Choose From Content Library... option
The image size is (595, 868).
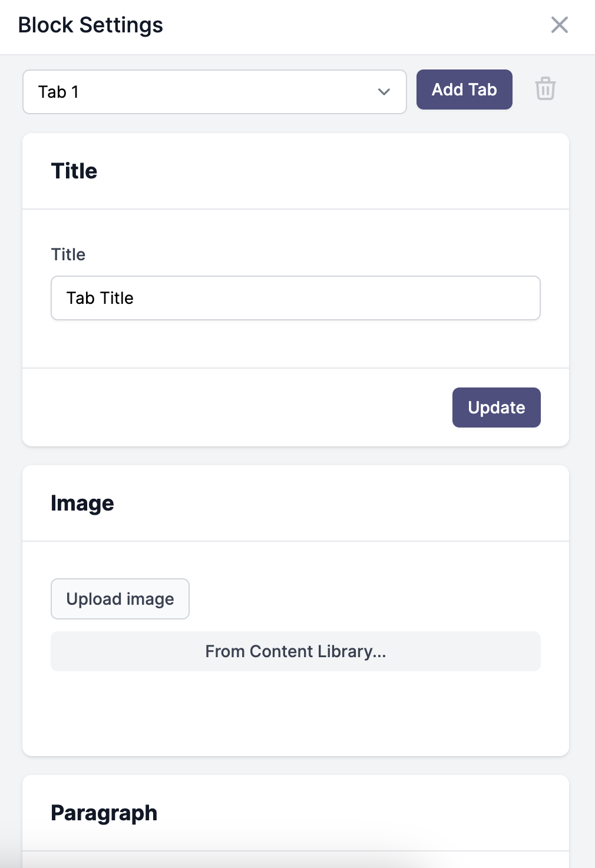(x=296, y=651)
